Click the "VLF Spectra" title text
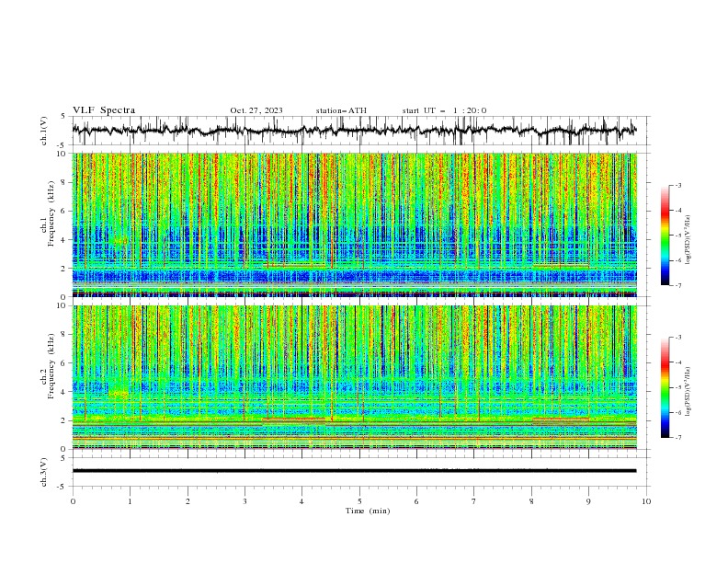 tap(104, 110)
